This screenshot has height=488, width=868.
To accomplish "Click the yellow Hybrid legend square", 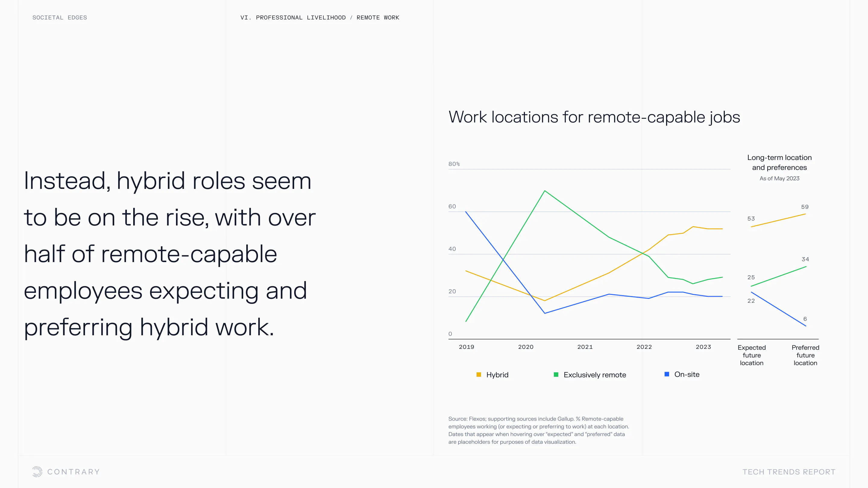I will (x=479, y=374).
